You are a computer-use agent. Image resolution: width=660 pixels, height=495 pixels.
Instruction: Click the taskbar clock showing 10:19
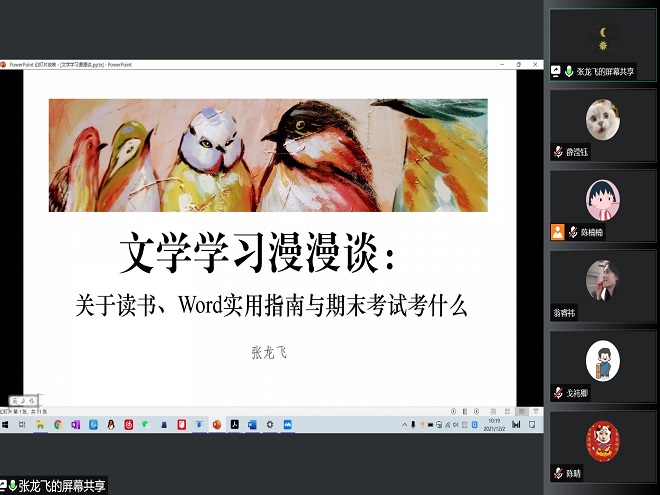[493, 425]
